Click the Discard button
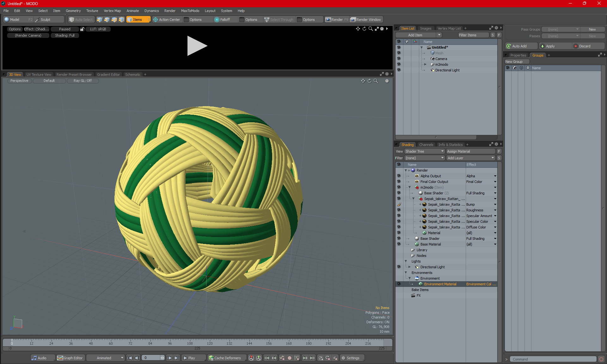The image size is (607, 364). coord(588,46)
